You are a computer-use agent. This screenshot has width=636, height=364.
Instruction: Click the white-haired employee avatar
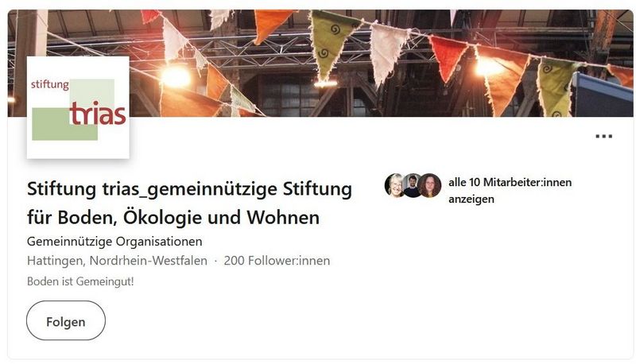point(394,185)
